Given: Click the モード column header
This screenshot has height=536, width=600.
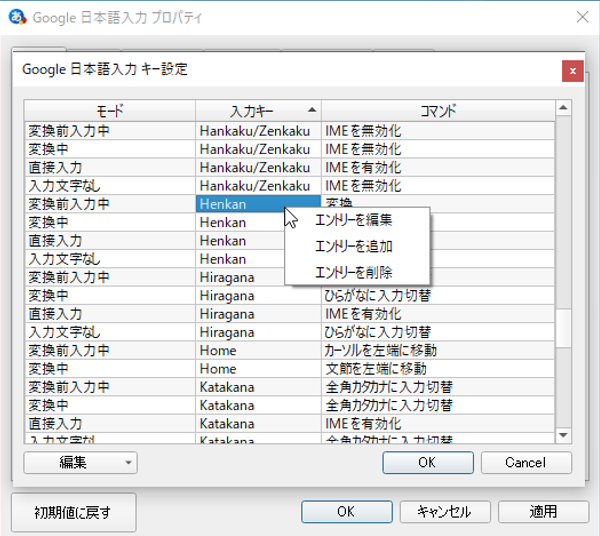Looking at the screenshot, I should click(110, 109).
